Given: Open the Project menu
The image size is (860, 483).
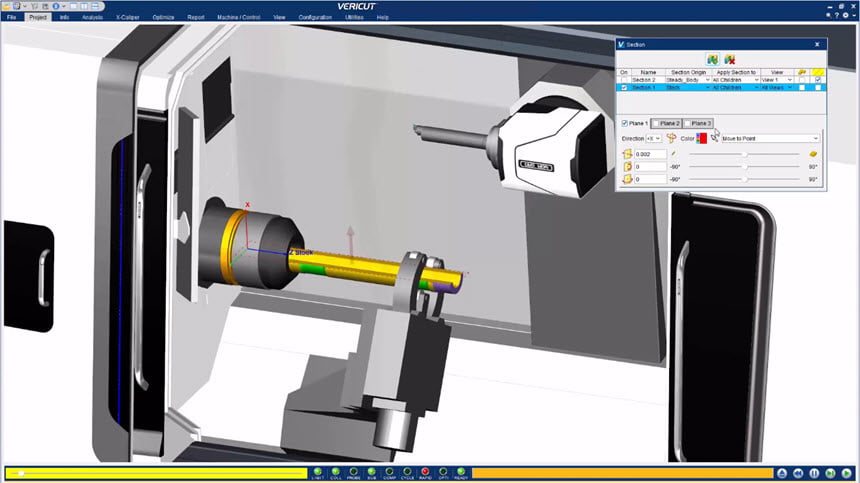Looking at the screenshot, I should pos(38,17).
